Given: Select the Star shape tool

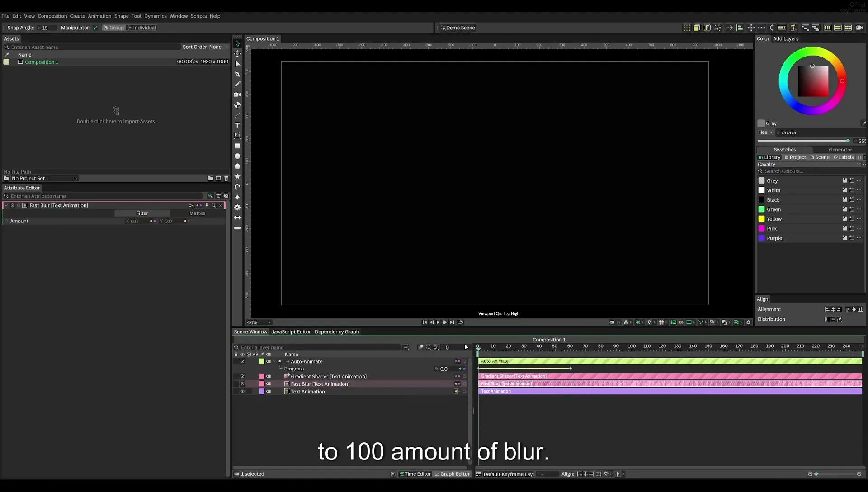Looking at the screenshot, I should (237, 176).
